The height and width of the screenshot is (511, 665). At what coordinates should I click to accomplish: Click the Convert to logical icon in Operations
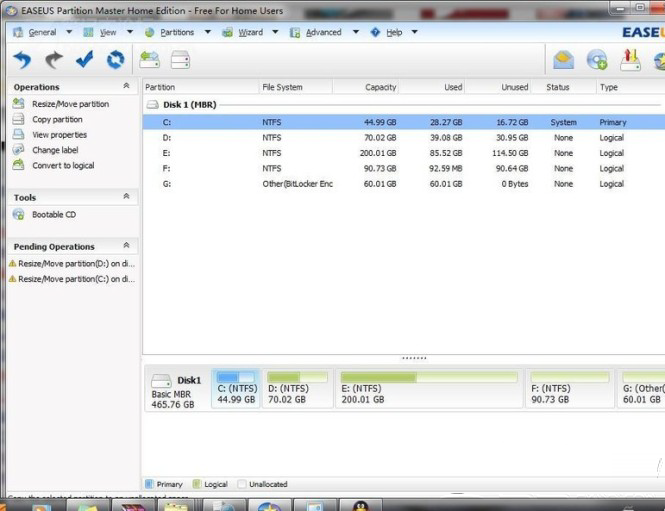(x=20, y=166)
